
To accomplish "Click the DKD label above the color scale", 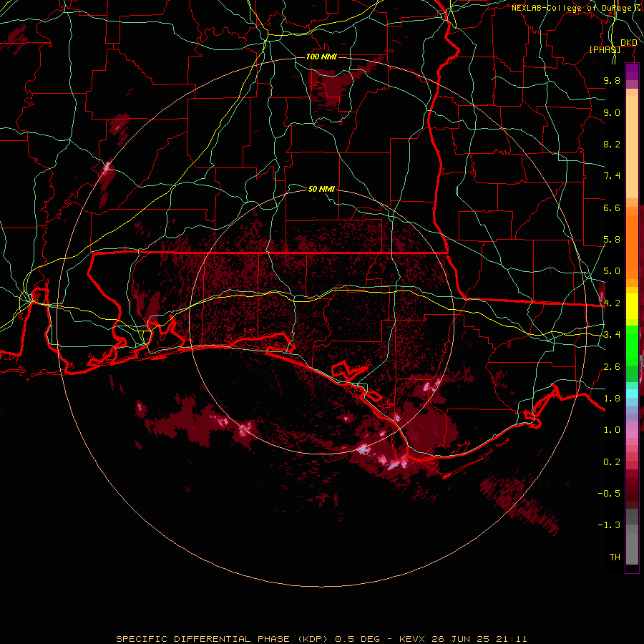I will coord(629,43).
